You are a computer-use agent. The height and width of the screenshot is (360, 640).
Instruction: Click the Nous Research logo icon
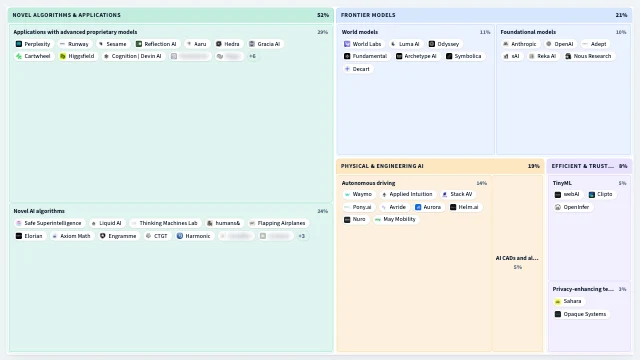click(x=568, y=56)
